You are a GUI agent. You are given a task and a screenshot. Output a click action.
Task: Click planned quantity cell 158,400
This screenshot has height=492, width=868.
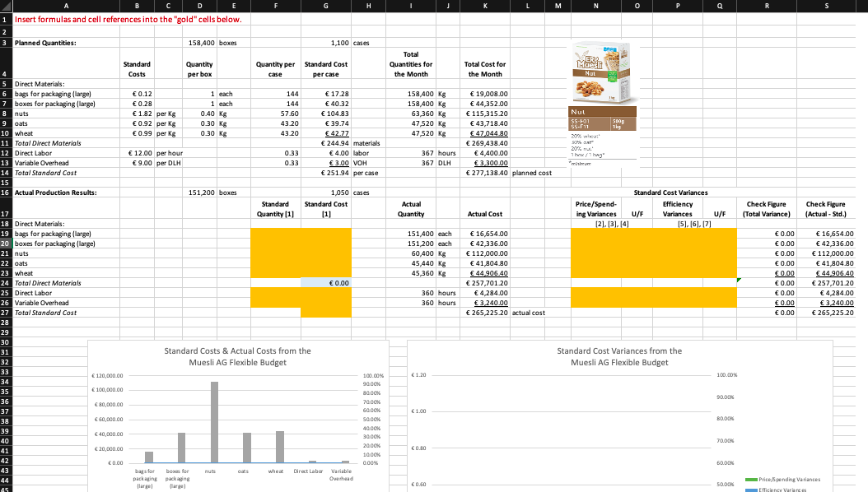(202, 43)
